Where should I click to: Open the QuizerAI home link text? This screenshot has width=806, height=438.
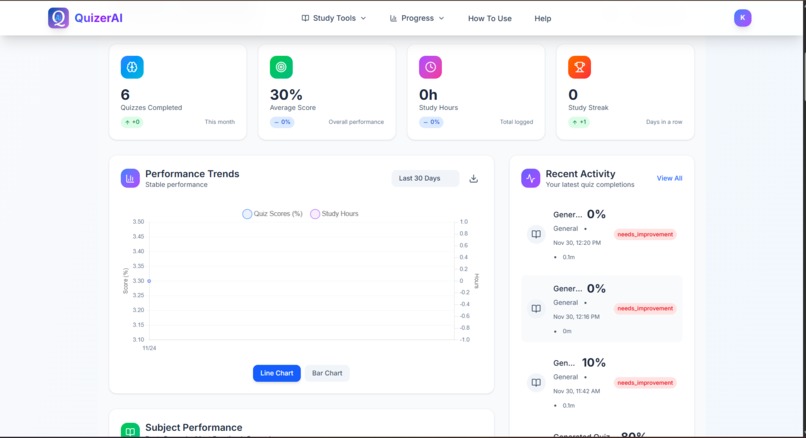(98, 18)
